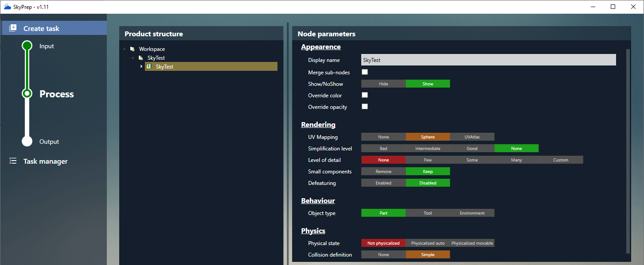Image resolution: width=644 pixels, height=265 pixels.
Task: Enable the Override color checkbox
Action: tap(365, 95)
